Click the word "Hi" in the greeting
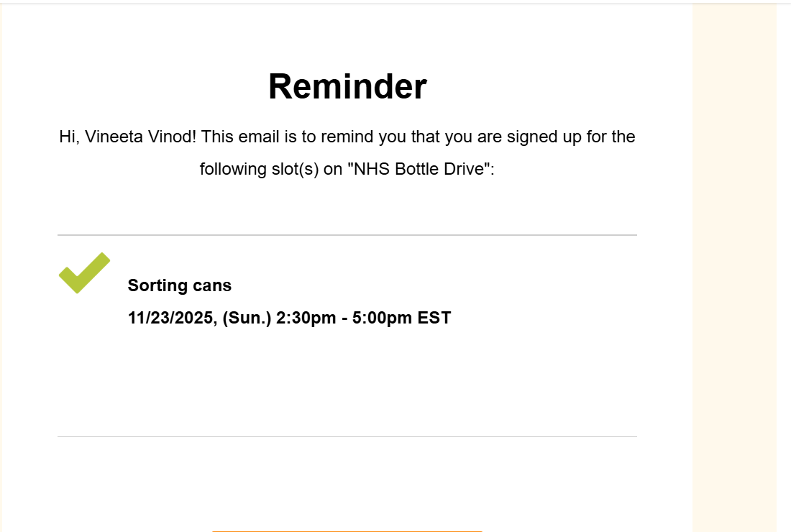 tap(67, 137)
